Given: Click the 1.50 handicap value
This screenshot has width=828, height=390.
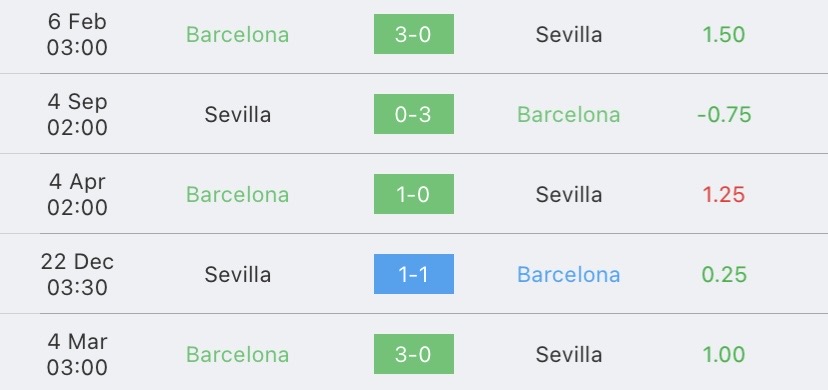Looking at the screenshot, I should tap(723, 35).
